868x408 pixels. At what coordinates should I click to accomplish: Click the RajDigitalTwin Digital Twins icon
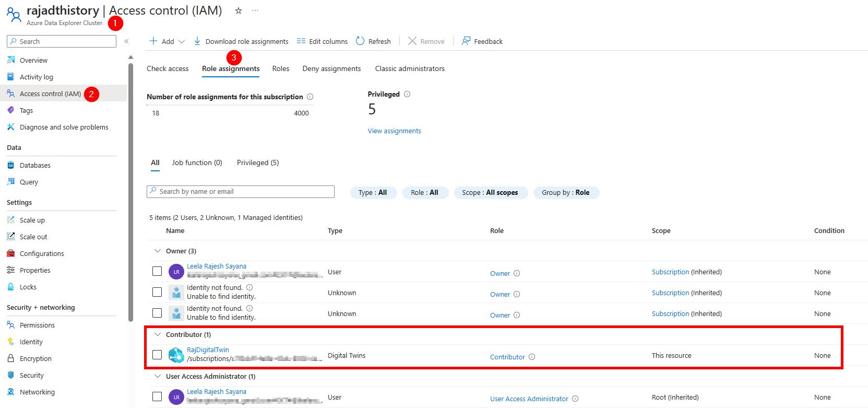(x=176, y=355)
